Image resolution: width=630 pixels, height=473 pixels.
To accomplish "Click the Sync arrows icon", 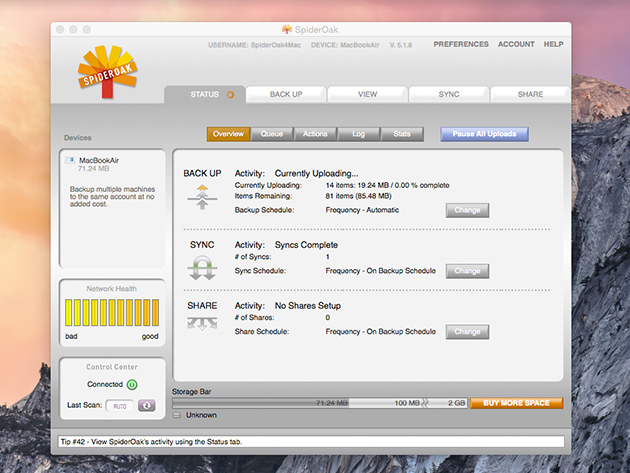I will [x=202, y=268].
